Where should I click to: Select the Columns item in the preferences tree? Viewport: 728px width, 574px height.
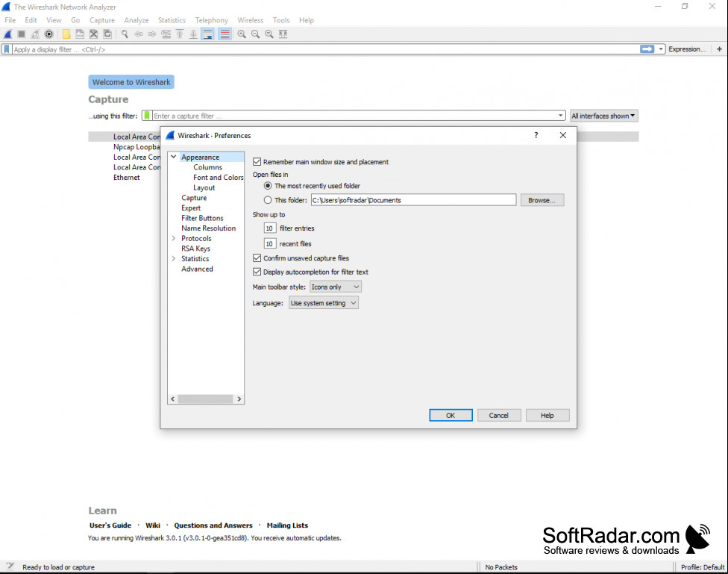coord(207,167)
